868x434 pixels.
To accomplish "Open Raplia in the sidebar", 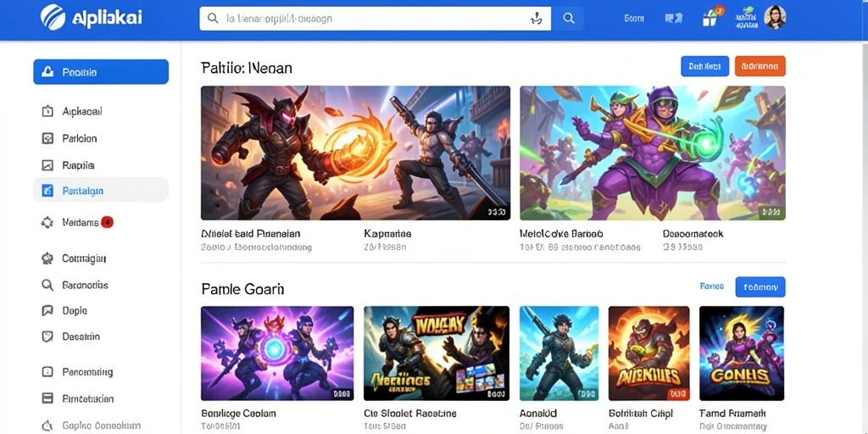I will tap(101, 165).
